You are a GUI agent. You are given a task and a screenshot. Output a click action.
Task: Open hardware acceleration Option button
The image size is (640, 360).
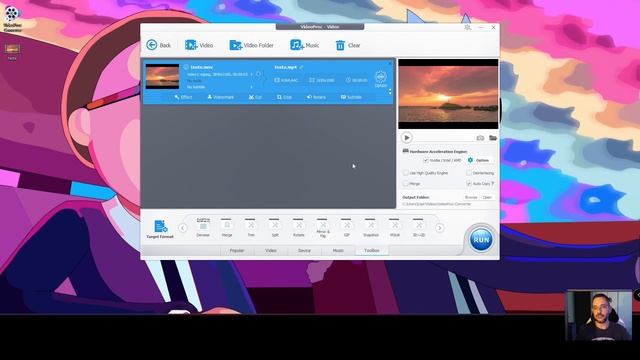479,160
